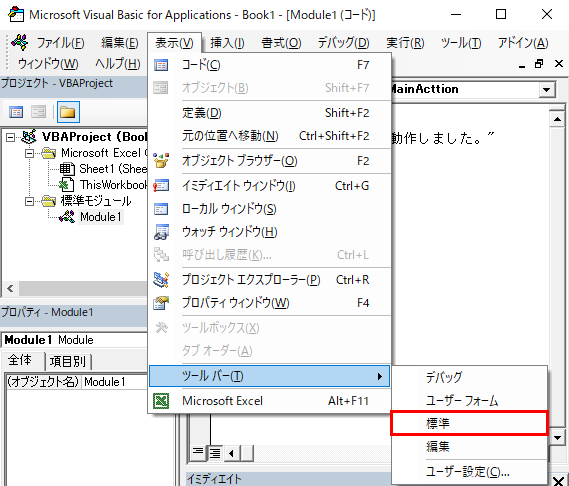569x486 pixels.
Task: Open the ウィンドウ(W) menu
Action: point(48,64)
